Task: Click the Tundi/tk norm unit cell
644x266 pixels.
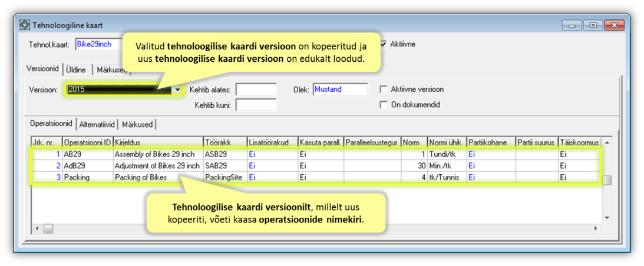Action: [x=447, y=154]
